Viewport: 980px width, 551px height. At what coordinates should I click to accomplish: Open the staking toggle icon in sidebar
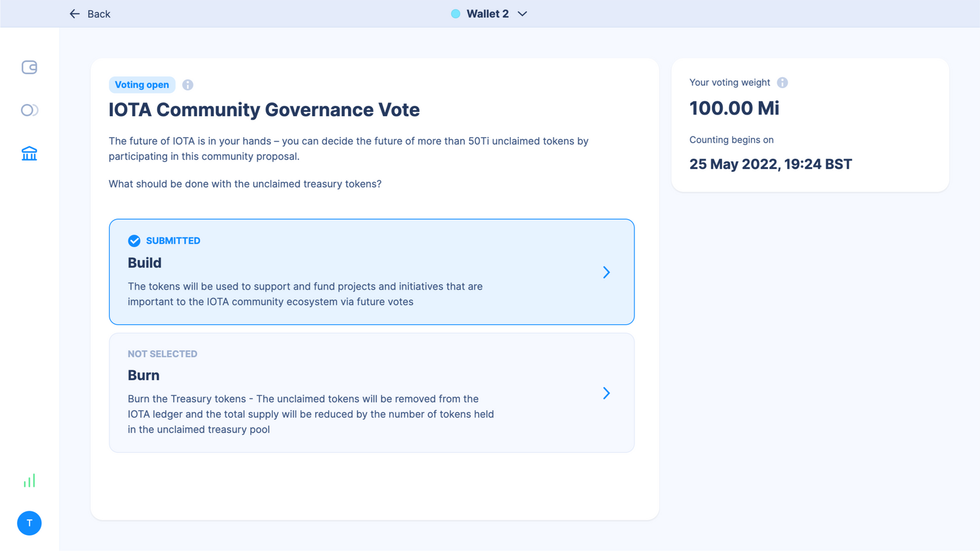tap(29, 110)
